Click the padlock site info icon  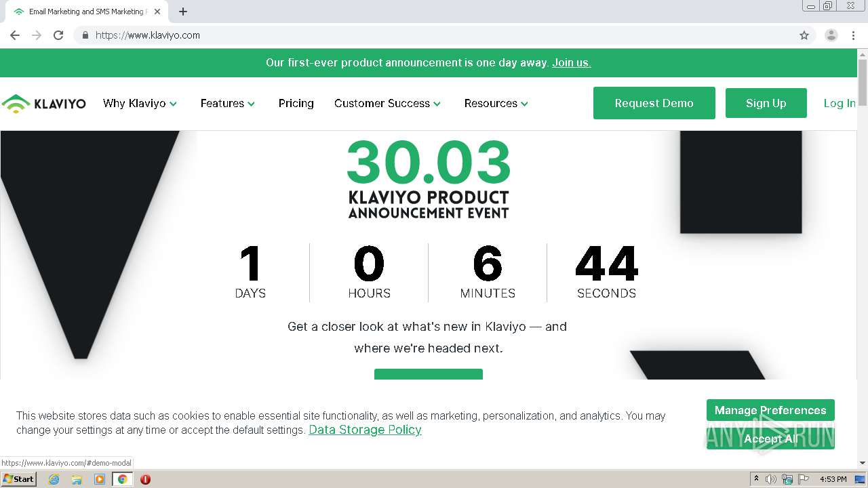pos(85,35)
